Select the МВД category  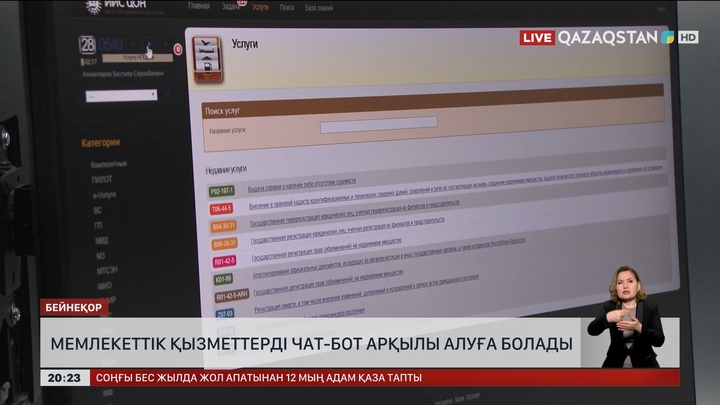click(x=102, y=241)
